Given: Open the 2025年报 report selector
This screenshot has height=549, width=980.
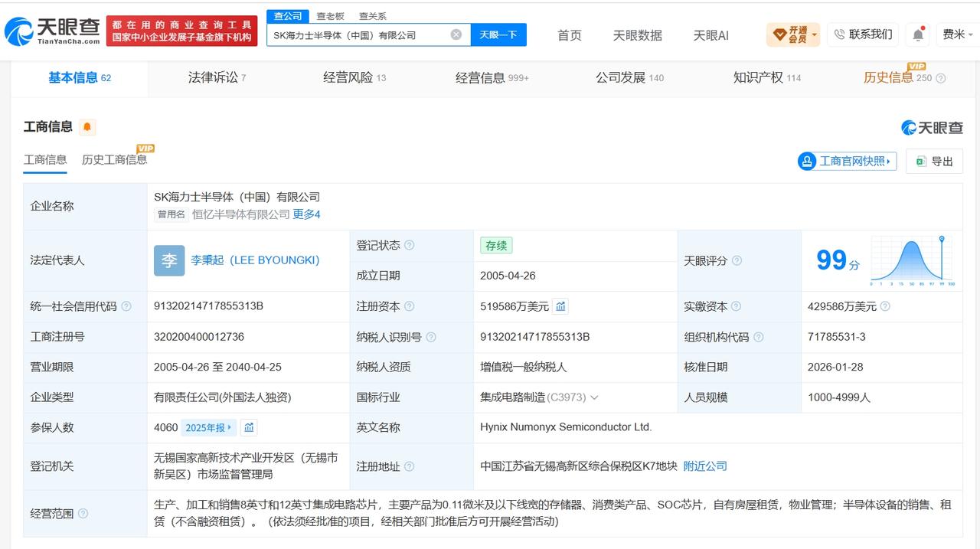Looking at the screenshot, I should tap(208, 428).
